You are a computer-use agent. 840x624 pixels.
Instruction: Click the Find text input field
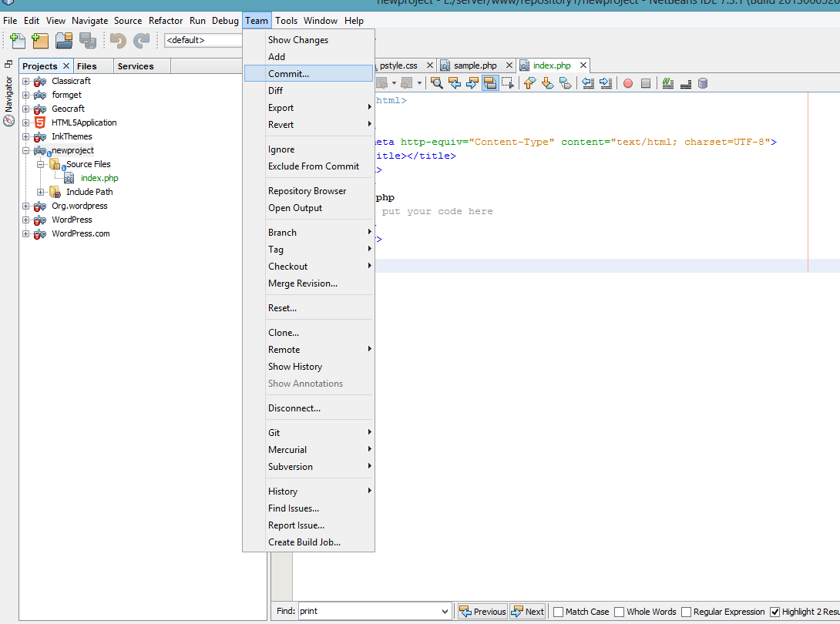369,611
